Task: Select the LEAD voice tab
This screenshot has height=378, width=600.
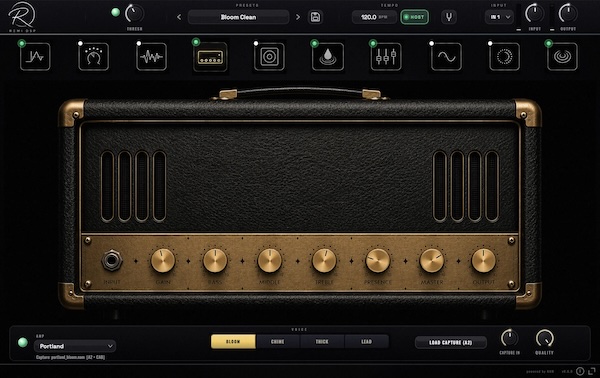Action: click(x=367, y=342)
